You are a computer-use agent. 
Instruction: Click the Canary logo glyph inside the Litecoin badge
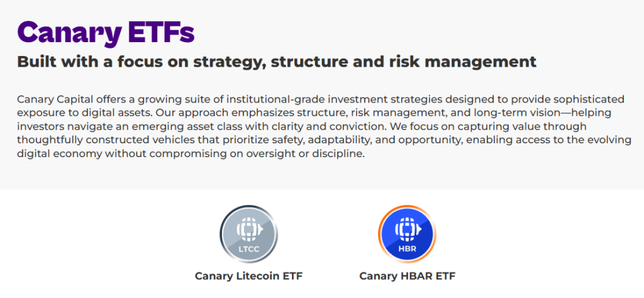pos(248,229)
